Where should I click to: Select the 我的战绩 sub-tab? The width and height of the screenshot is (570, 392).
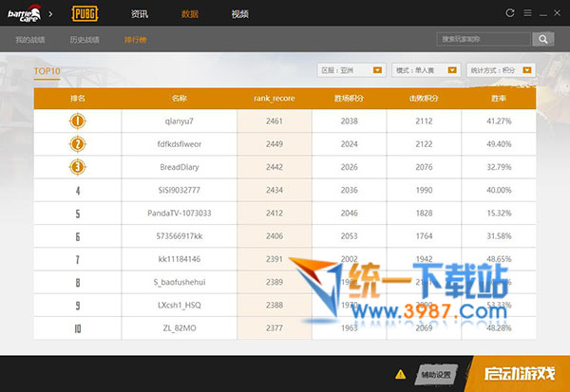point(30,40)
